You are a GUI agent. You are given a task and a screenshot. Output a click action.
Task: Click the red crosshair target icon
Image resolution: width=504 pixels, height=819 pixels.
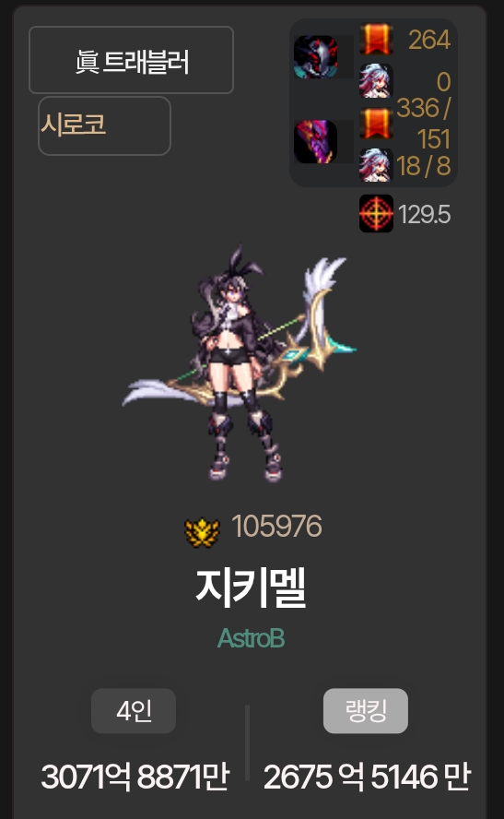pos(376,214)
